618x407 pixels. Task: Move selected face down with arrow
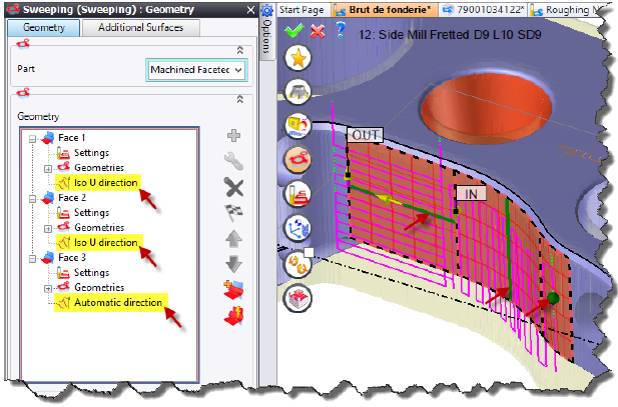click(234, 265)
